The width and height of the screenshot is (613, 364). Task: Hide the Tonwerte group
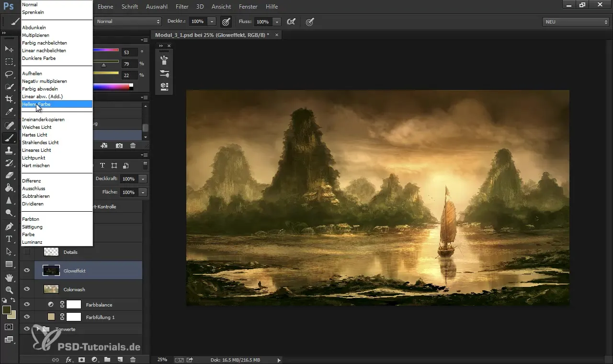click(x=27, y=329)
